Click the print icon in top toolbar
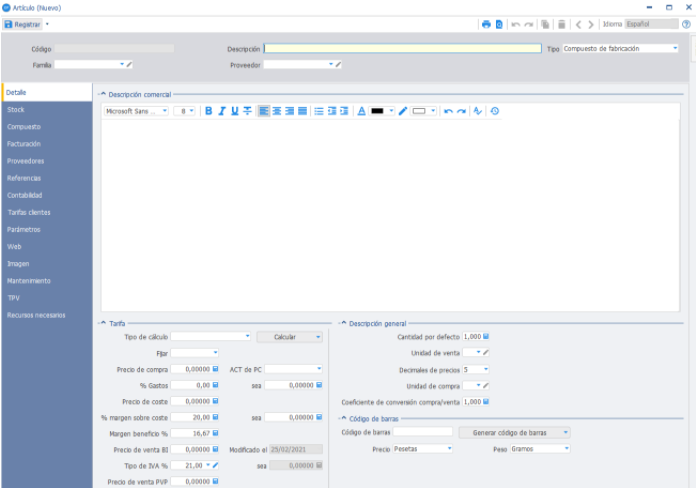The width and height of the screenshot is (696, 488). (486, 24)
